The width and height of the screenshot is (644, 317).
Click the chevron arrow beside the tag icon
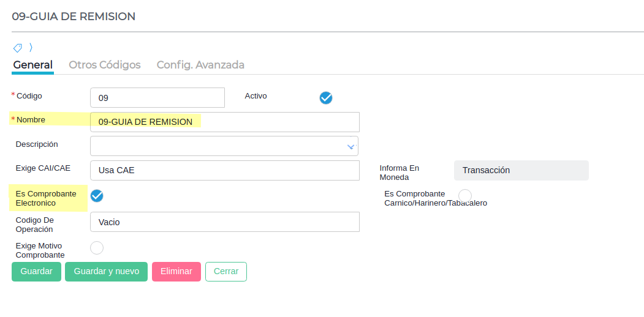[31, 48]
